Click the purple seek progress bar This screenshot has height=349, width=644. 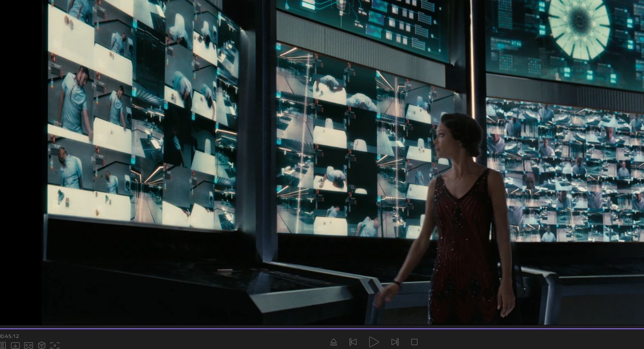(x=322, y=328)
